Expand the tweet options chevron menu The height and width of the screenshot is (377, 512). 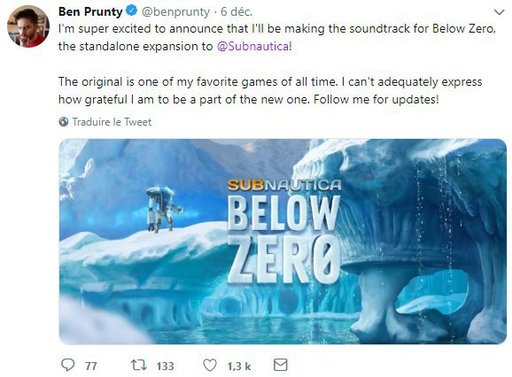(x=499, y=12)
